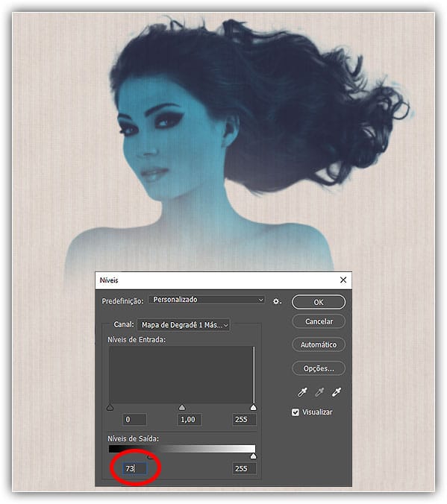Screen dimensions: 447x504
Task: Focus the midtone input field showing 1,00
Action: [190, 420]
